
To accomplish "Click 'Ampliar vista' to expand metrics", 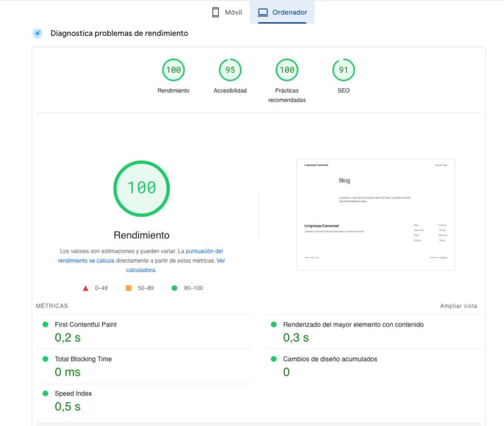I will (458, 306).
